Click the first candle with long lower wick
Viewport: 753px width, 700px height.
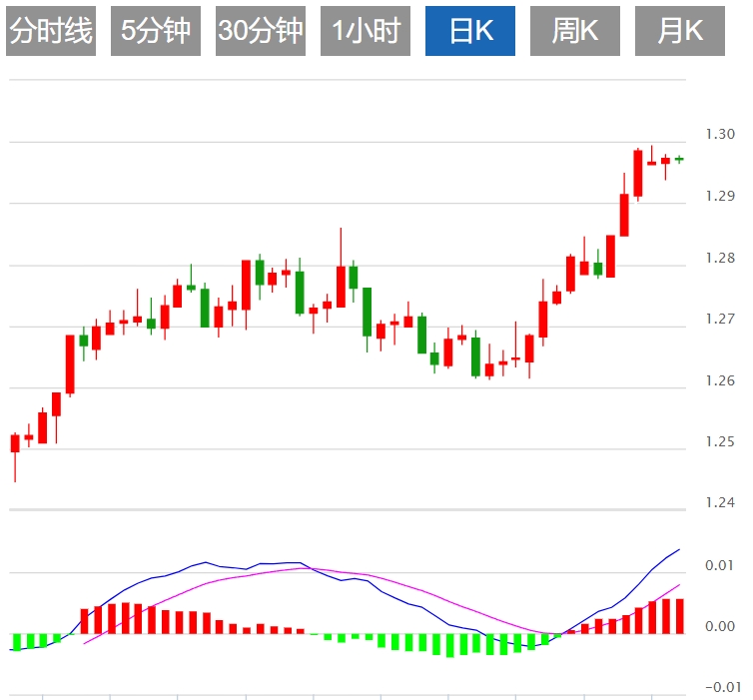[15, 457]
